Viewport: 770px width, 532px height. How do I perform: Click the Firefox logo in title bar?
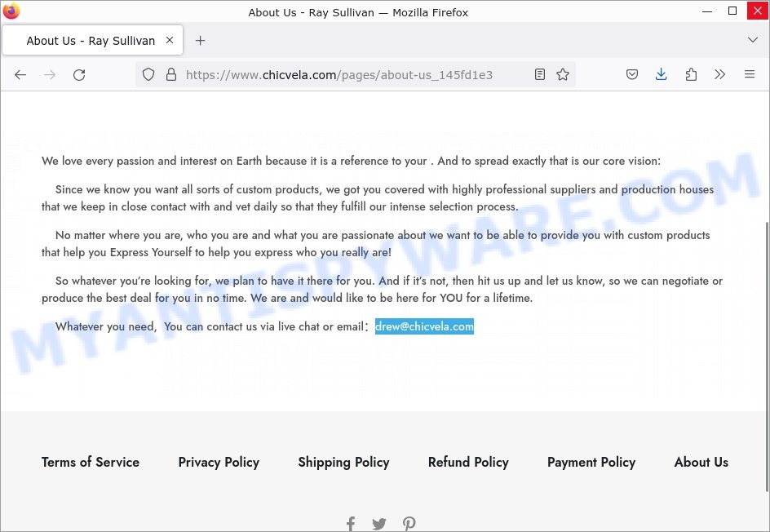[11, 11]
